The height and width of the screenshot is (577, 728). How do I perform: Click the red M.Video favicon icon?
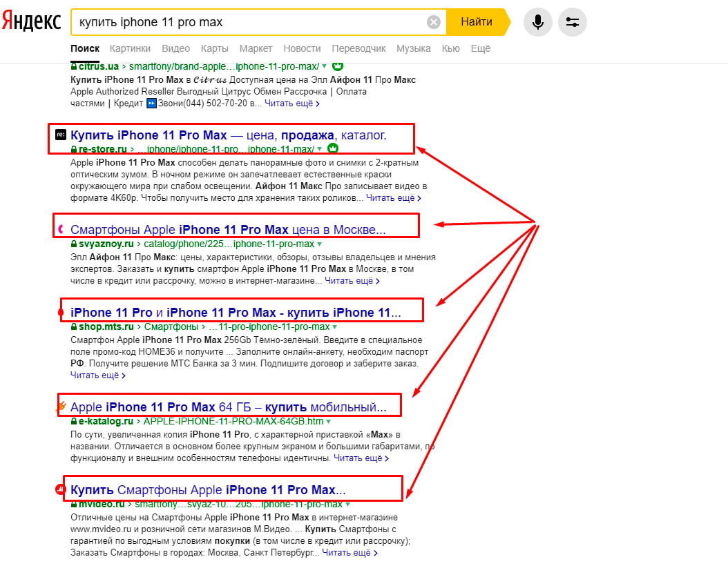tap(60, 489)
